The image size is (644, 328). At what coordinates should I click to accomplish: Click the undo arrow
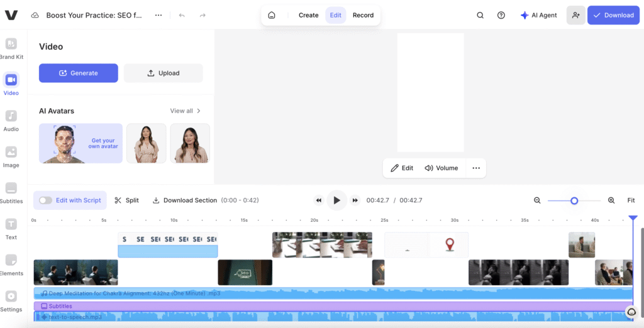point(182,15)
